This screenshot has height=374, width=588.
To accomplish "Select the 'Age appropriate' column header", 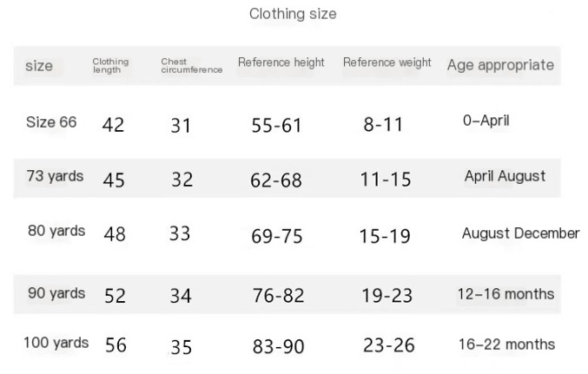I will 500,65.
